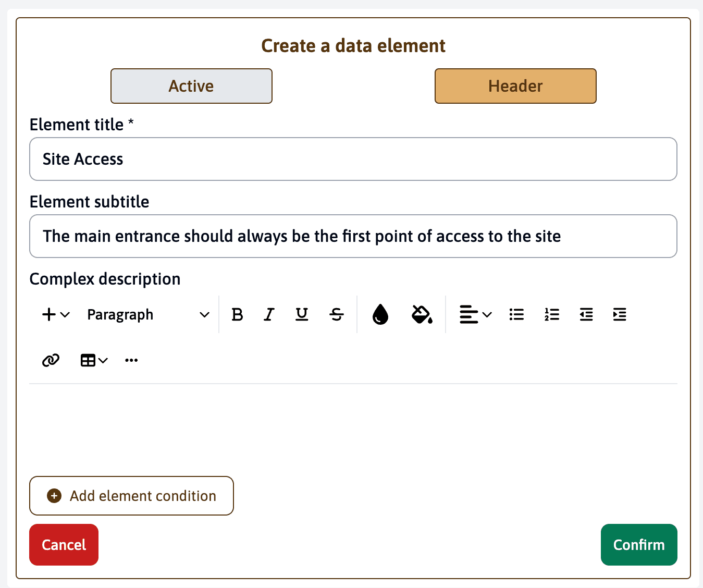Toggle italic text formatting

click(x=269, y=314)
